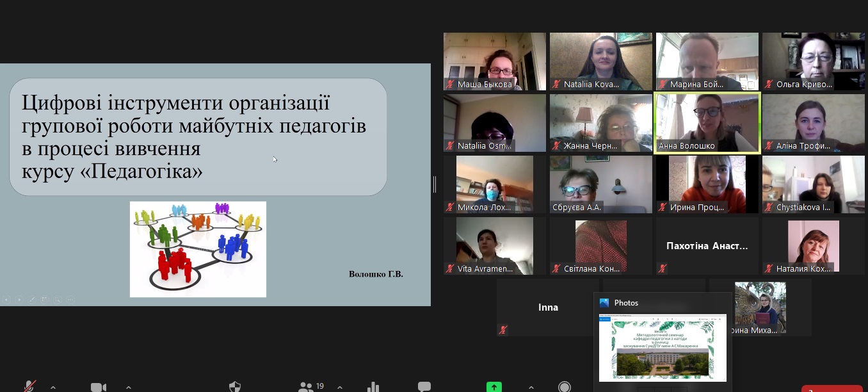Click the Photos taskbar preview thumbnail
This screenshot has width=868, height=392.
(x=663, y=348)
